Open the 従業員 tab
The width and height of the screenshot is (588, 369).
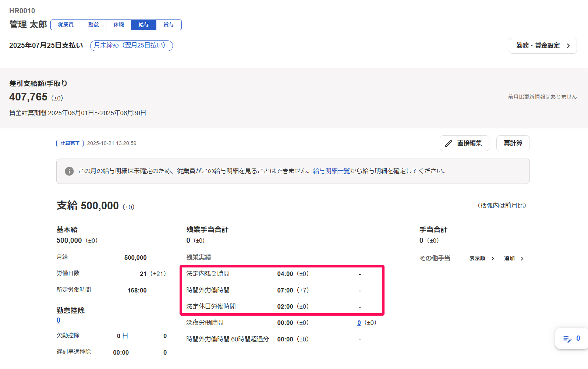point(66,25)
